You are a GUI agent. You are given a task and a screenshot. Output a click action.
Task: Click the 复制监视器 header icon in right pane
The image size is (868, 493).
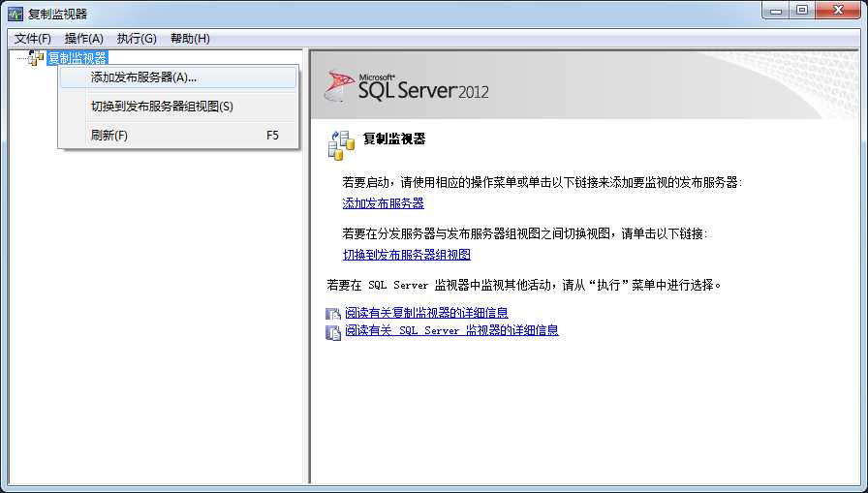click(340, 145)
